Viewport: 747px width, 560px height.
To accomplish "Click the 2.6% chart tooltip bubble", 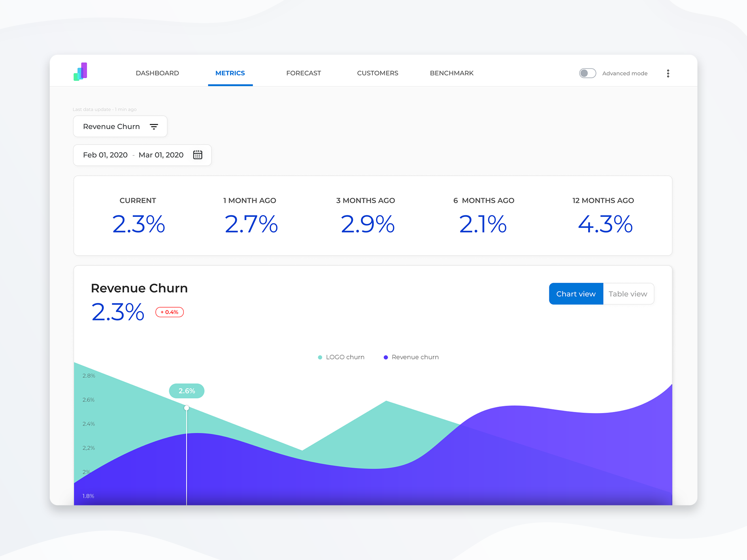I will (x=187, y=391).
